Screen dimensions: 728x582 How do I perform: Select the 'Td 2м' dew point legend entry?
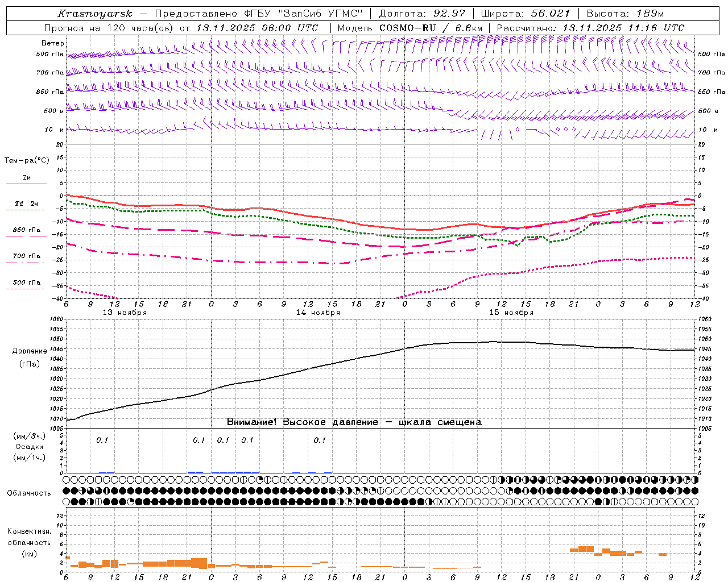tap(27, 203)
